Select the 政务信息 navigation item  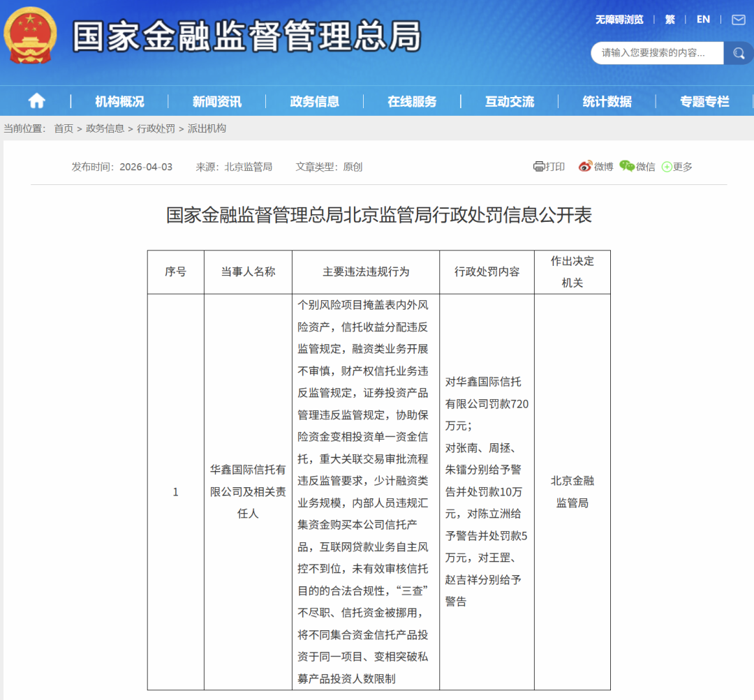click(x=314, y=101)
